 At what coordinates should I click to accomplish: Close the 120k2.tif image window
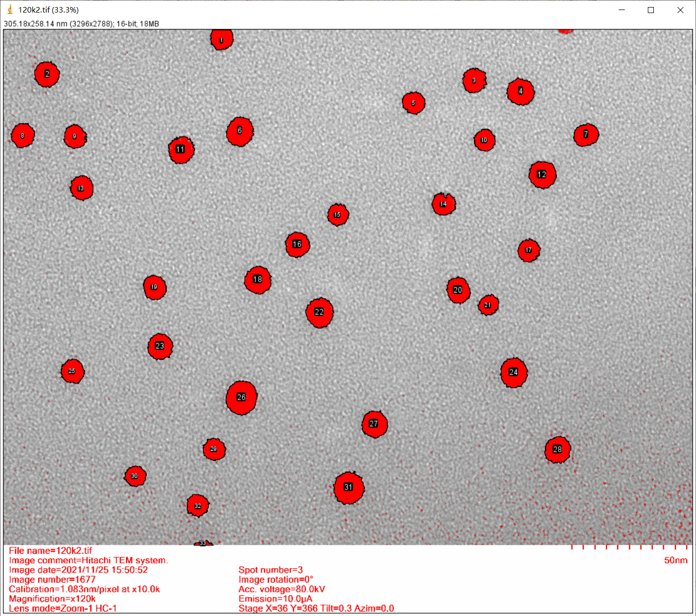pyautogui.click(x=680, y=10)
